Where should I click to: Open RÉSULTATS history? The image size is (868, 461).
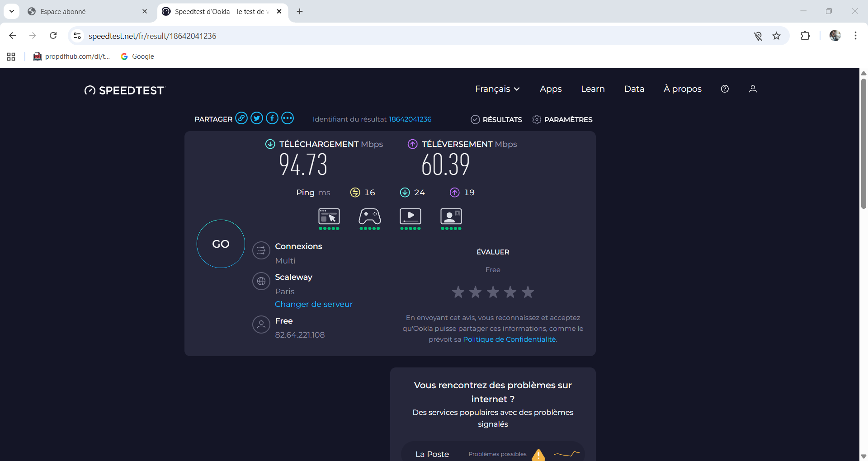pyautogui.click(x=496, y=119)
